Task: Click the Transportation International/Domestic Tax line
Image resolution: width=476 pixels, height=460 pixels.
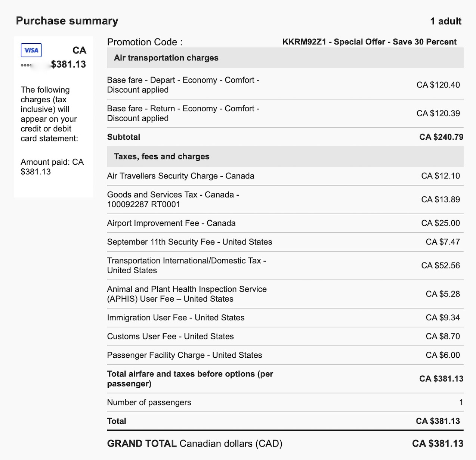Action: tap(186, 265)
